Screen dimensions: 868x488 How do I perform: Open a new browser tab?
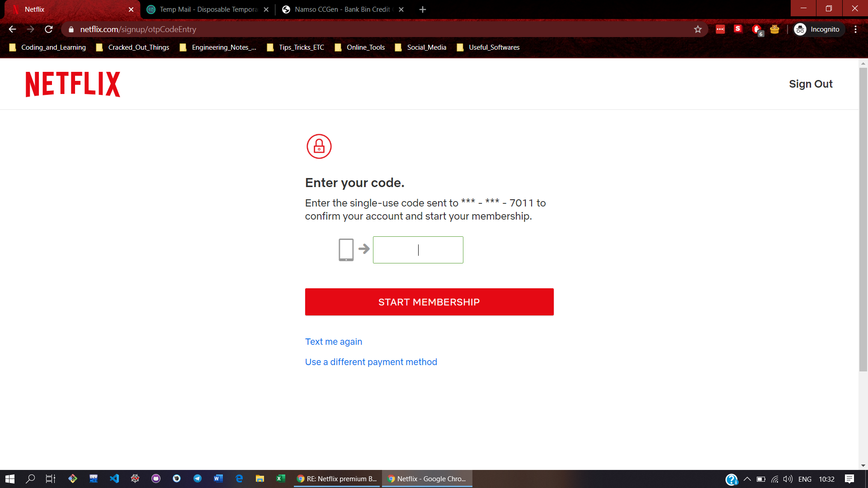[422, 9]
